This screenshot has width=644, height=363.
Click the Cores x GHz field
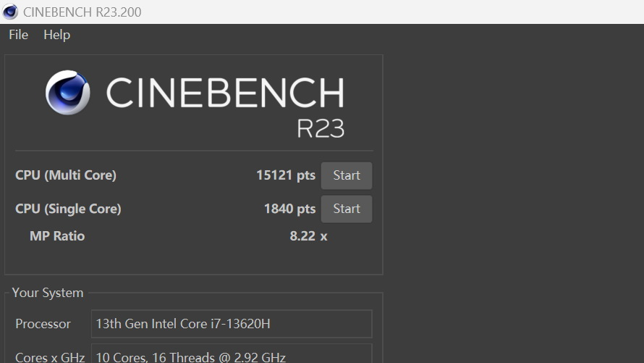point(232,354)
